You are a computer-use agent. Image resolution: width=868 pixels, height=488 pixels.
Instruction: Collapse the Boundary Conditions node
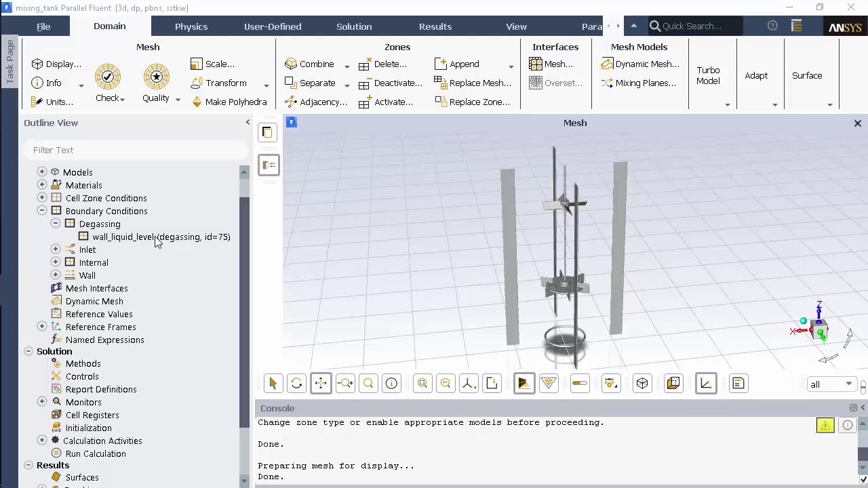pos(42,211)
